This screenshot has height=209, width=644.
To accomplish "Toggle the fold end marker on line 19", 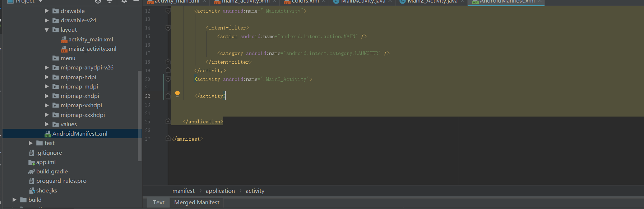I will click(x=168, y=71).
